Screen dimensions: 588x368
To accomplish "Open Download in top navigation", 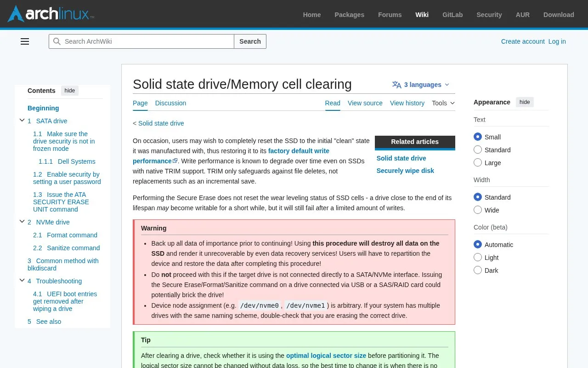I will tap(559, 15).
